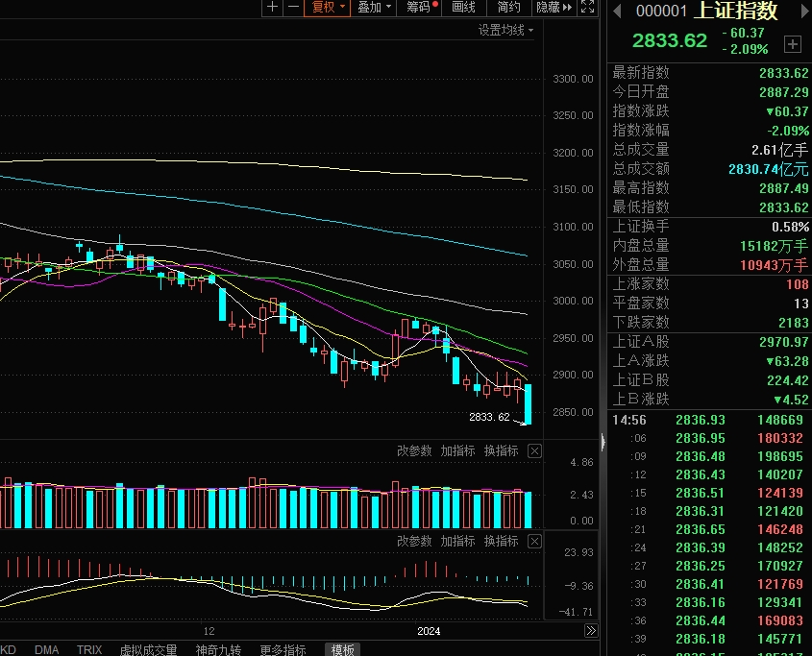Viewport: 812px width, 656px height.
Task: Click the 今日开盘 2887.29 value
Action: click(x=783, y=92)
